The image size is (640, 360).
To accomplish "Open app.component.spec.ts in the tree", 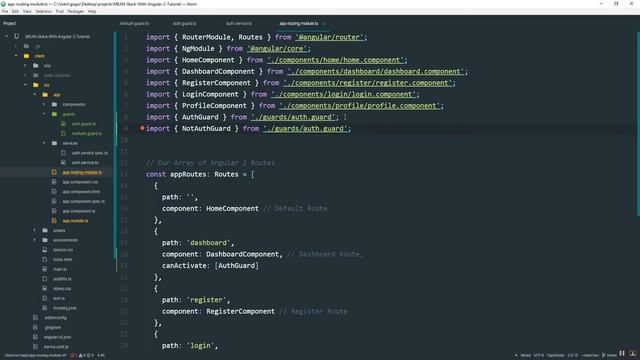I will point(83,202).
